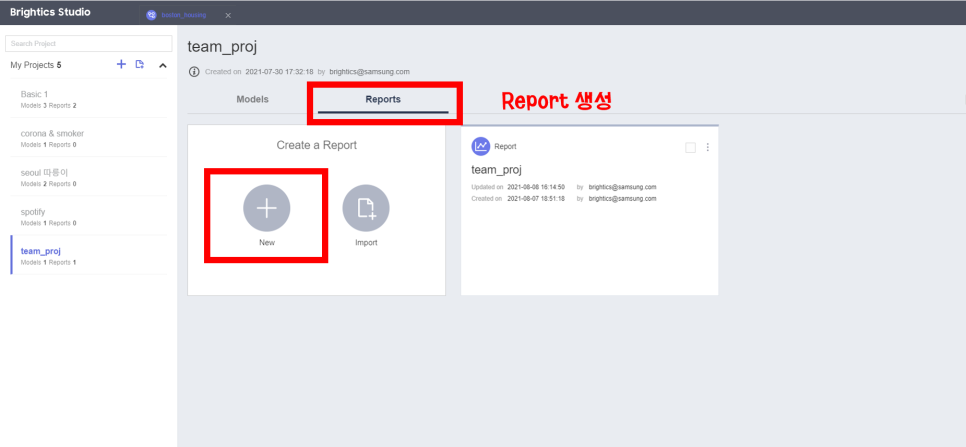Select the team_proj project in sidebar
This screenshot has width=966, height=447.
tap(89, 255)
